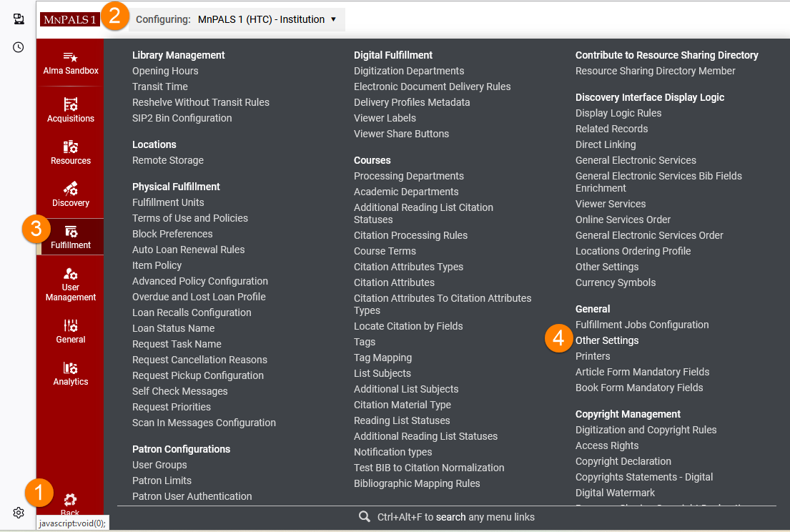Click the Back gear icon
790x532 pixels.
[70, 499]
